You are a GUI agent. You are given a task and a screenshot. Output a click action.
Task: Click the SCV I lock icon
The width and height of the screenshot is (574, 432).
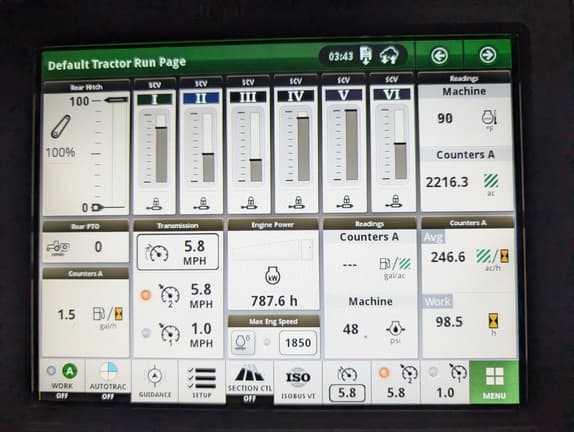(x=156, y=204)
